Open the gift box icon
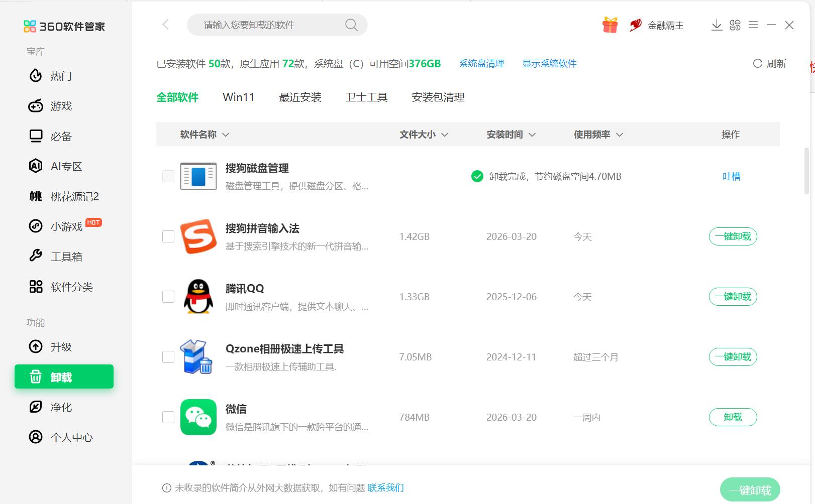815x504 pixels. [610, 25]
